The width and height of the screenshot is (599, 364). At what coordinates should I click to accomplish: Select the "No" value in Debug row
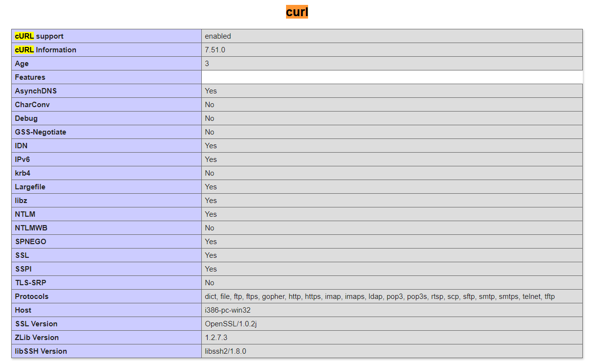tap(210, 118)
